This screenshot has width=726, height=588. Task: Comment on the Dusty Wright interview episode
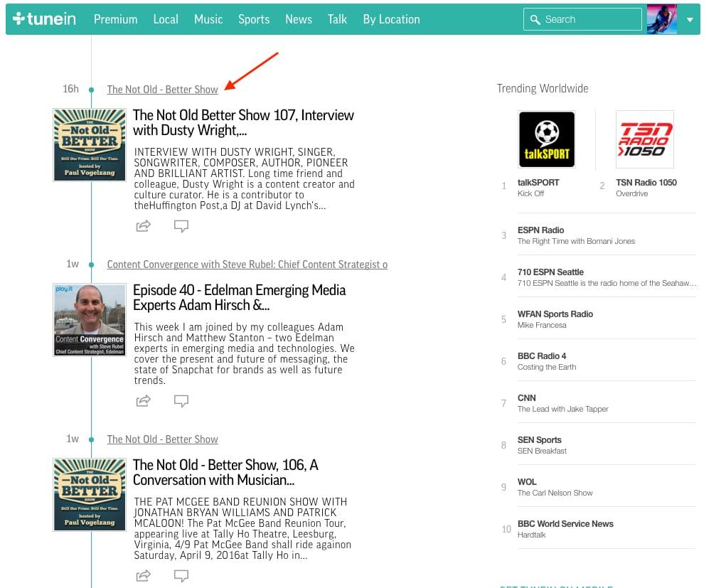tap(181, 226)
